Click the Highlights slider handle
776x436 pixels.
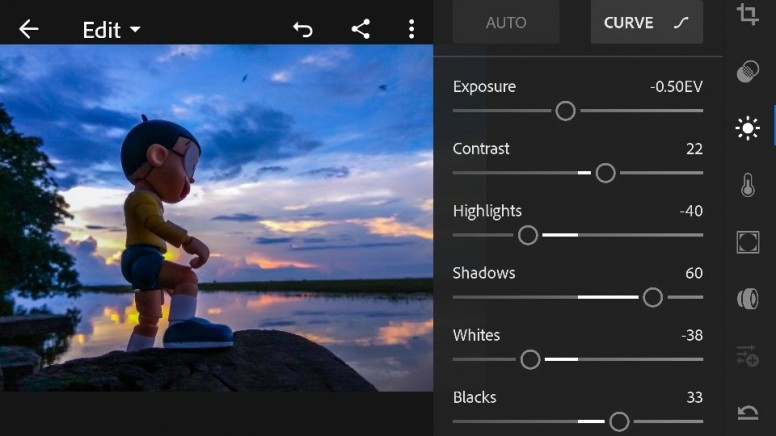click(528, 235)
